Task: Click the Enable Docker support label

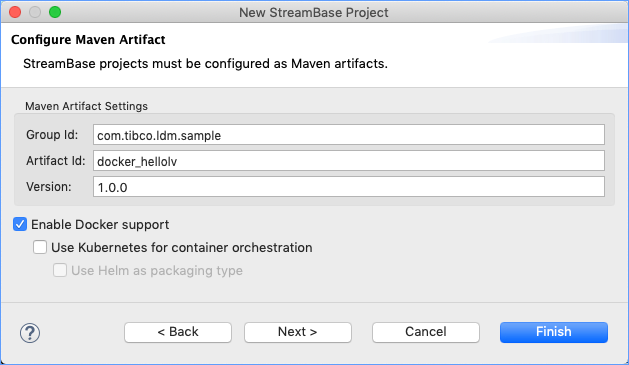Action: tap(100, 225)
